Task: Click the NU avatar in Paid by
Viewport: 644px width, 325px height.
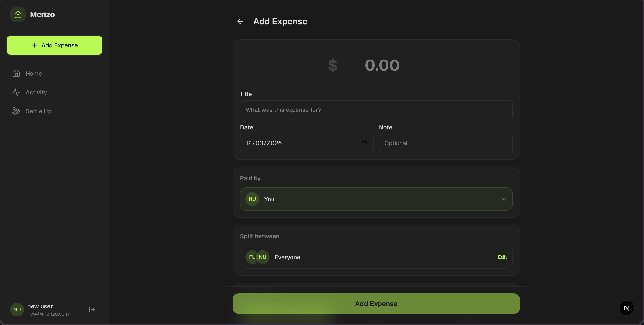Action: pos(252,199)
